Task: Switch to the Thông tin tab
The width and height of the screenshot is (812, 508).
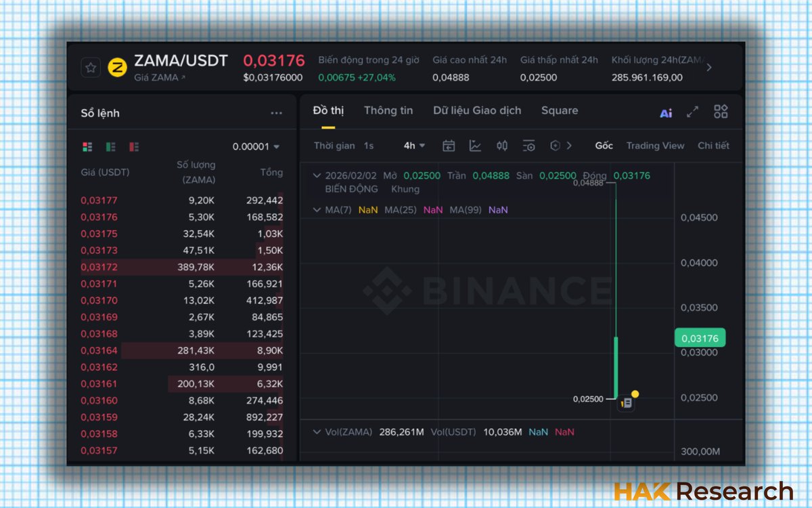Action: pos(388,110)
